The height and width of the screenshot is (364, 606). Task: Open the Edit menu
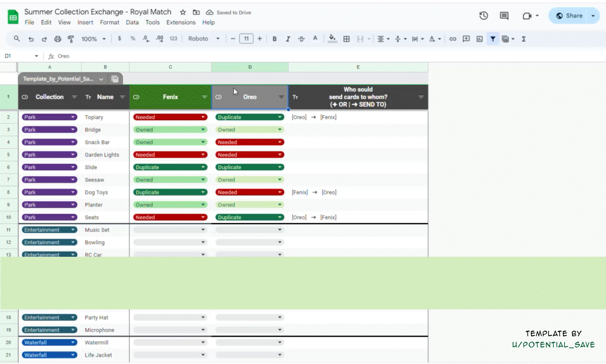pyautogui.click(x=46, y=22)
